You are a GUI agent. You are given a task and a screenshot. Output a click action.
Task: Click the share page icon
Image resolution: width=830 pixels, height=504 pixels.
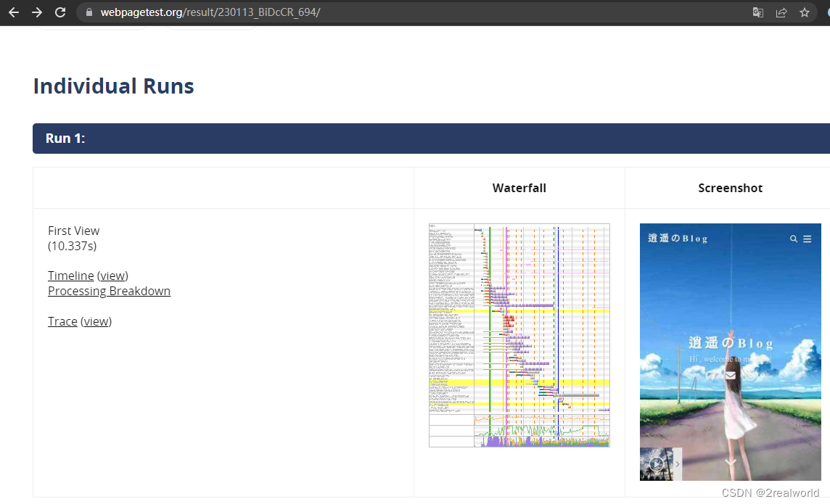tap(781, 12)
